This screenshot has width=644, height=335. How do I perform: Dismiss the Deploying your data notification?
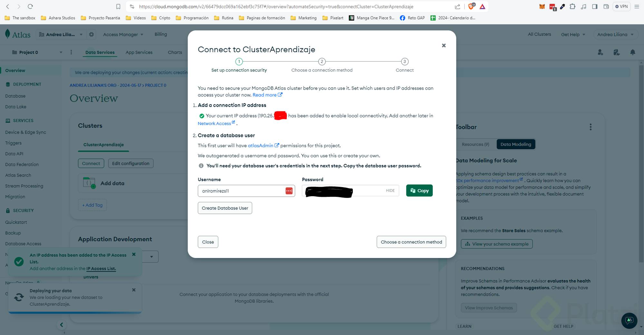click(x=134, y=290)
